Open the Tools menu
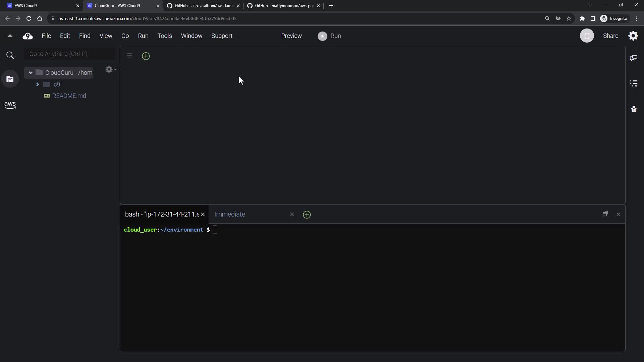The image size is (644, 362). 164,36
